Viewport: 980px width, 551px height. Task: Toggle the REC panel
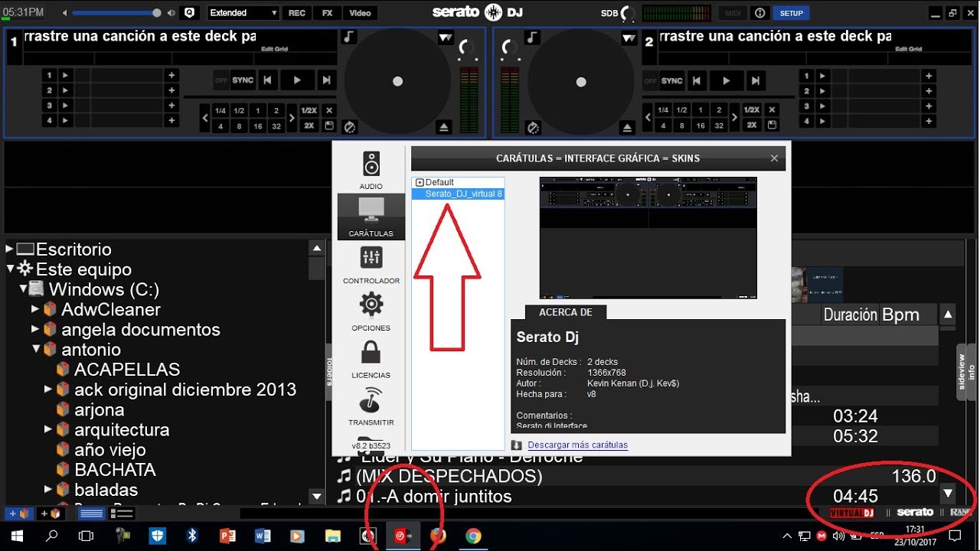[296, 13]
